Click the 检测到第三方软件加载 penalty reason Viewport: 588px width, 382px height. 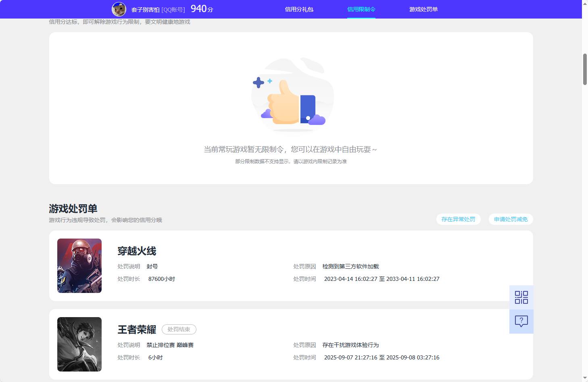click(x=350, y=266)
